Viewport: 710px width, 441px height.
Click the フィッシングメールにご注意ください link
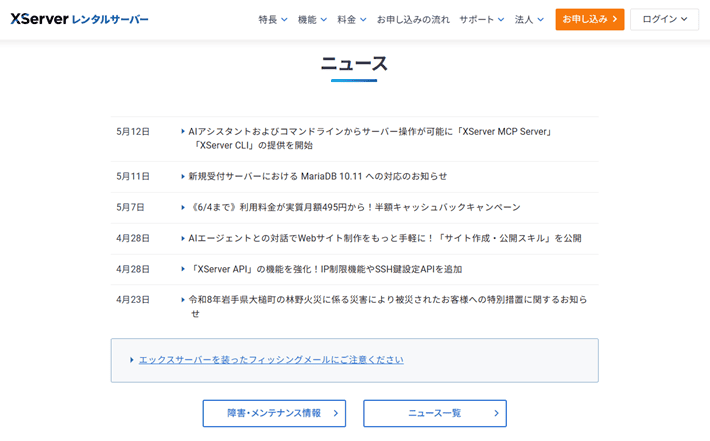[271, 360]
